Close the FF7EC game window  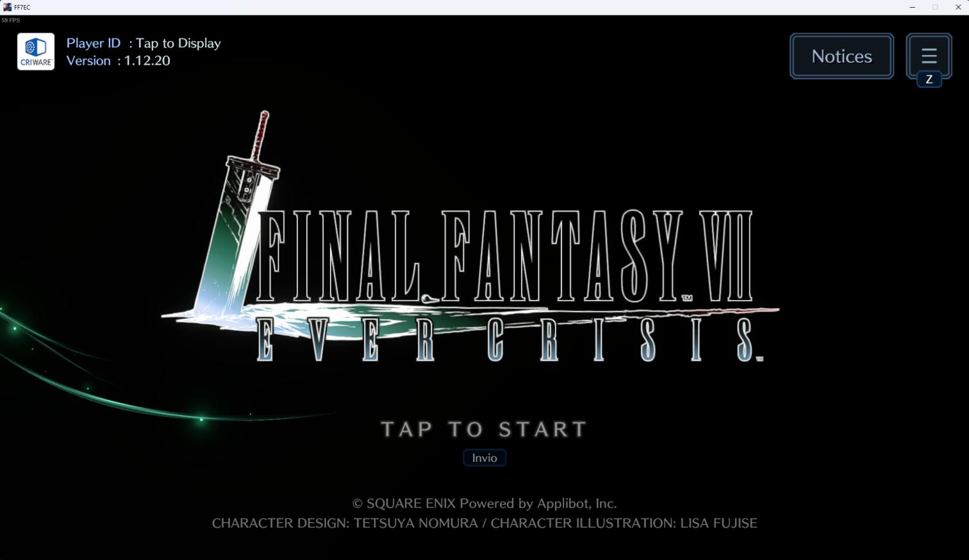pos(958,7)
